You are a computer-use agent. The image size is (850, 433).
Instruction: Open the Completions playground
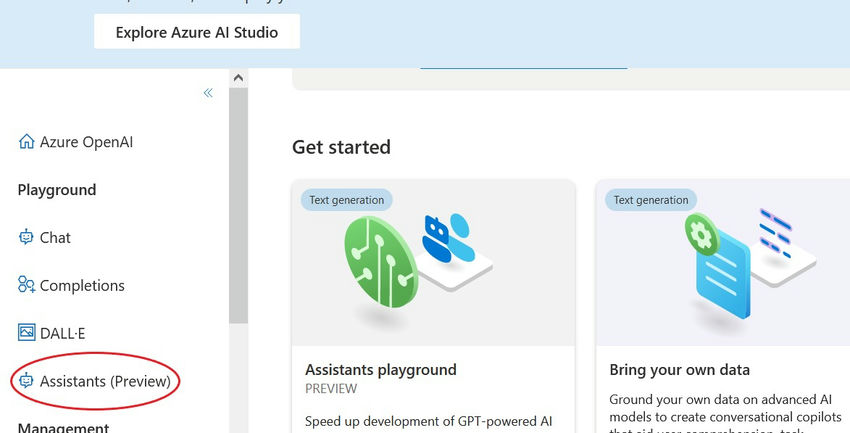click(82, 286)
